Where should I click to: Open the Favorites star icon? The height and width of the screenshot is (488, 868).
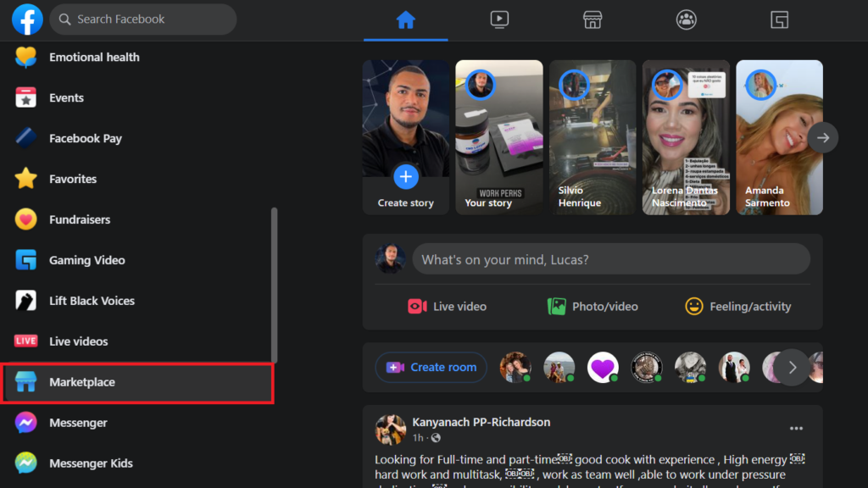click(x=25, y=179)
